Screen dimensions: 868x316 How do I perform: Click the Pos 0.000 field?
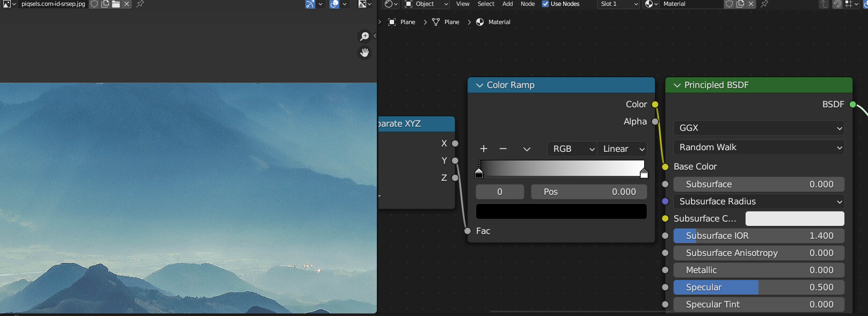point(589,192)
